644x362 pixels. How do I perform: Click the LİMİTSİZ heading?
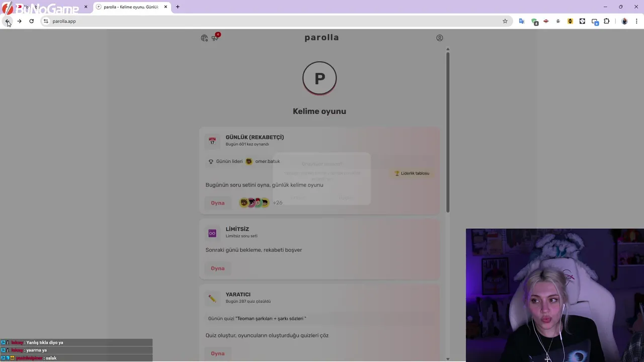pos(237,229)
